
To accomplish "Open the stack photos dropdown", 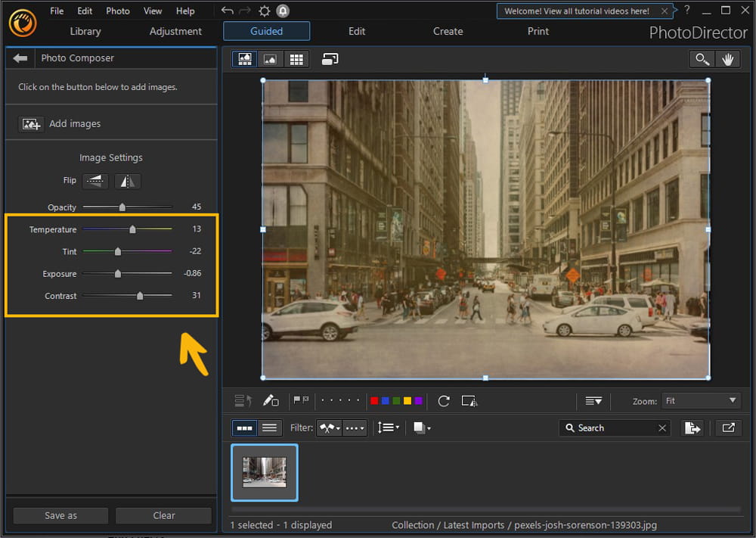I will 421,428.
